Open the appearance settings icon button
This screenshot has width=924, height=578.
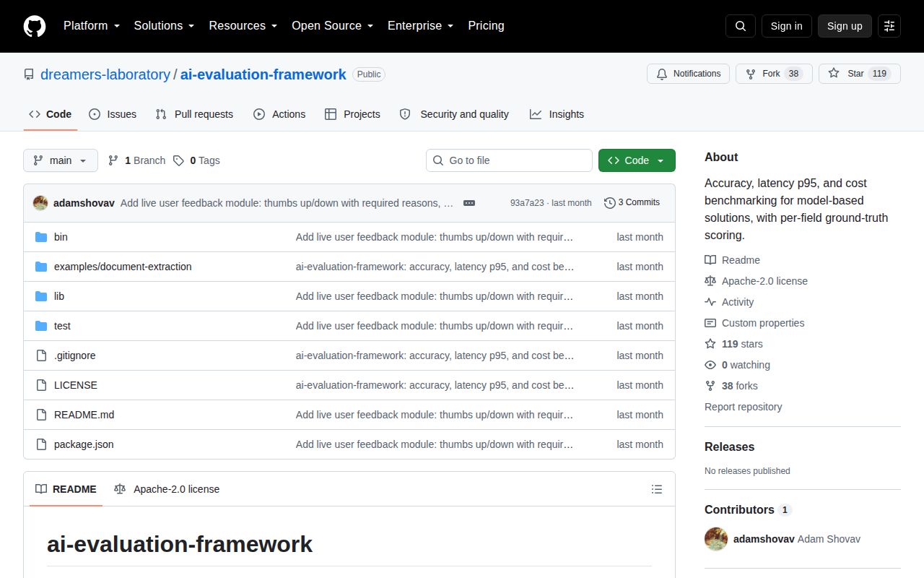click(889, 26)
